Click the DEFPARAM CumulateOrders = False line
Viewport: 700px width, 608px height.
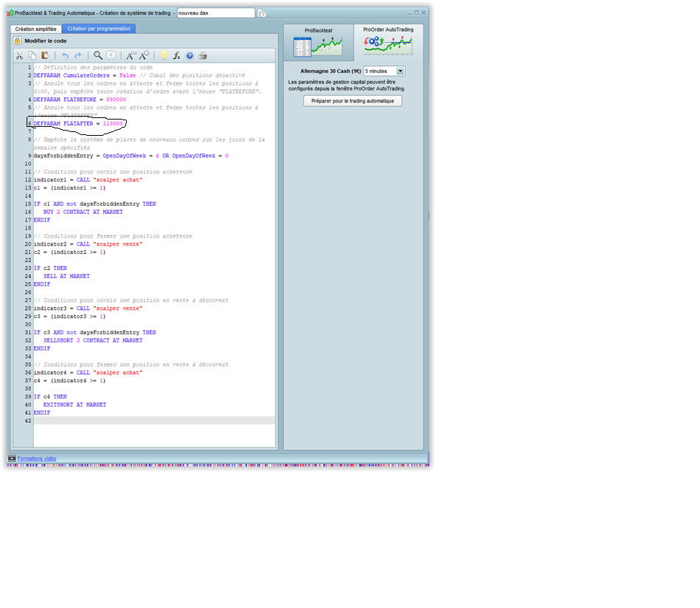click(x=85, y=75)
